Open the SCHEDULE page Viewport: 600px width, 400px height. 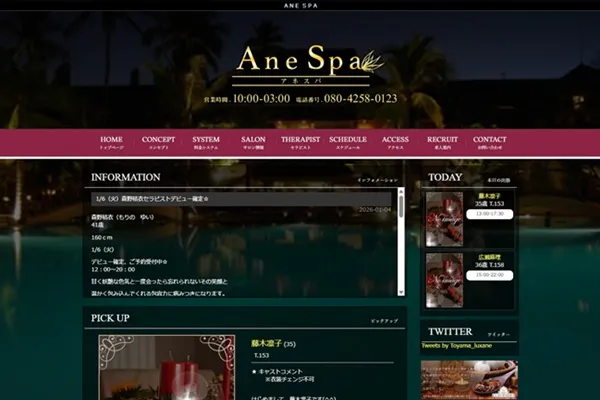(x=348, y=143)
